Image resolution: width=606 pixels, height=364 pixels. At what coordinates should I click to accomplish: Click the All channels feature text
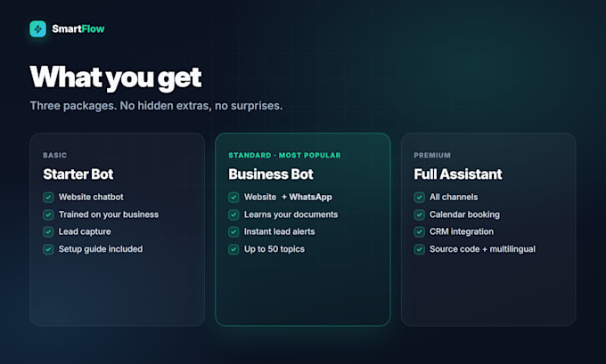click(454, 197)
